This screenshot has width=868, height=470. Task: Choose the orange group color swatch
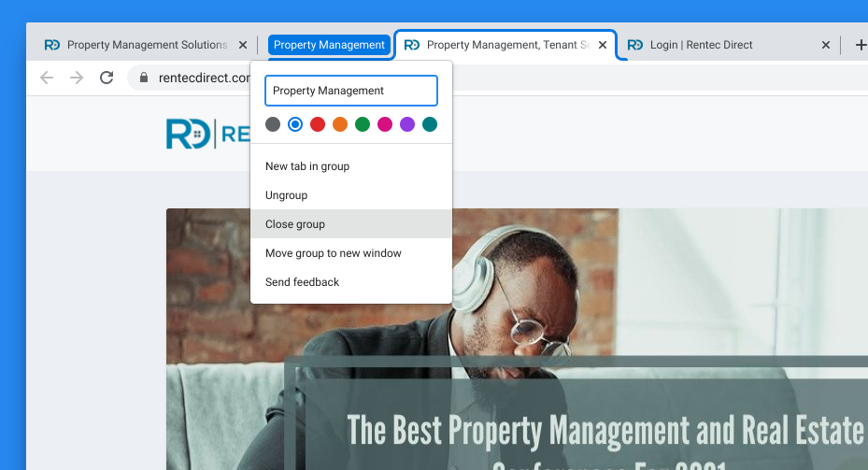(x=340, y=124)
